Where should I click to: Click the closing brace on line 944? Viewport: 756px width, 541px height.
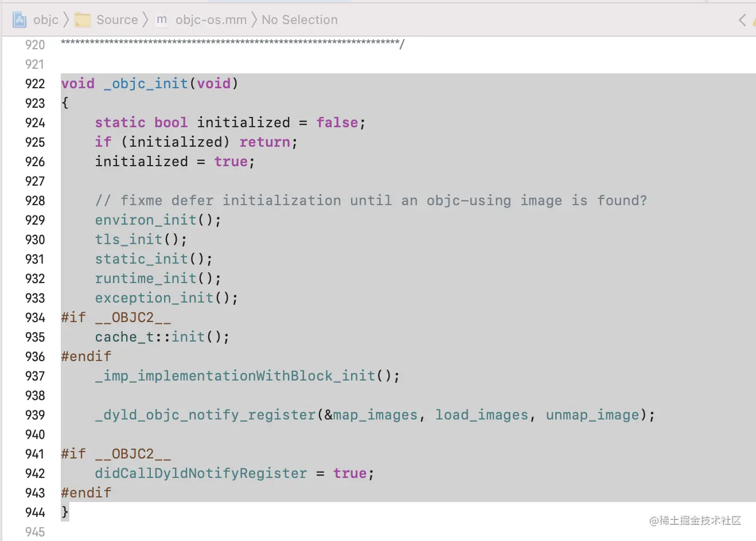65,512
